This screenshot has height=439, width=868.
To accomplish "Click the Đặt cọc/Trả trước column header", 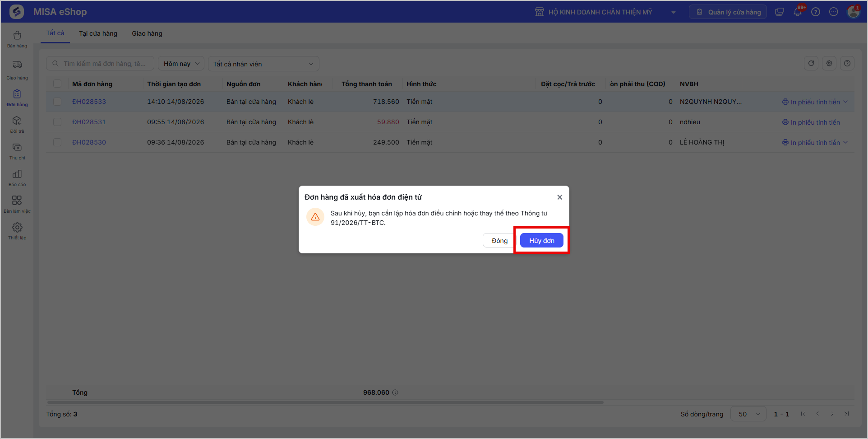I will pos(568,84).
